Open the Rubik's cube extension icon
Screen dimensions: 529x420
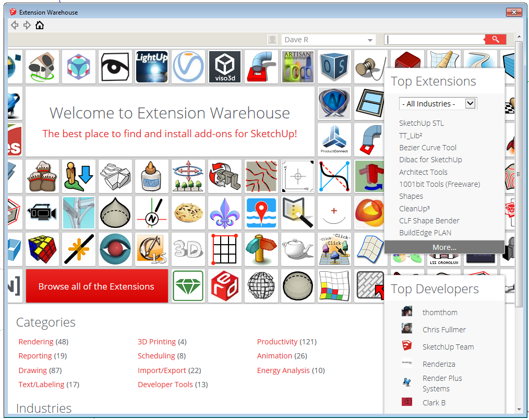pyautogui.click(x=42, y=249)
